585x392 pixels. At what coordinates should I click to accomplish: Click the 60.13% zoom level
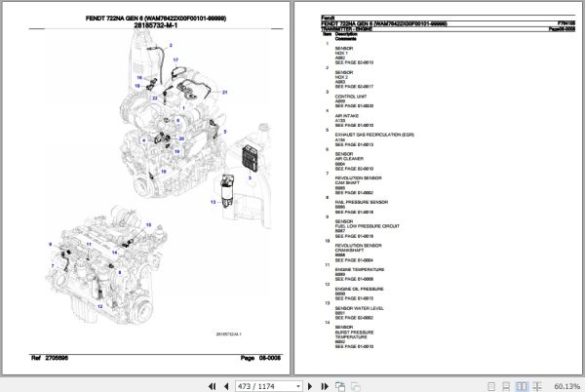coord(566,386)
